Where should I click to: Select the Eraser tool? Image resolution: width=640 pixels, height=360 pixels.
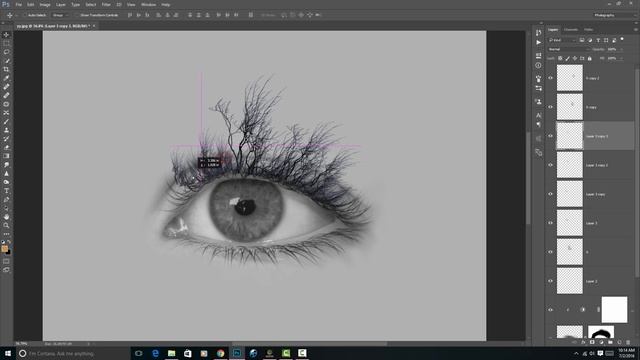point(6,147)
